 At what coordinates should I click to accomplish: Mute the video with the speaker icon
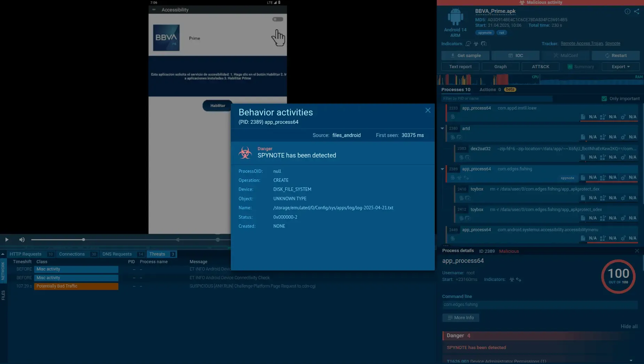coord(22,240)
